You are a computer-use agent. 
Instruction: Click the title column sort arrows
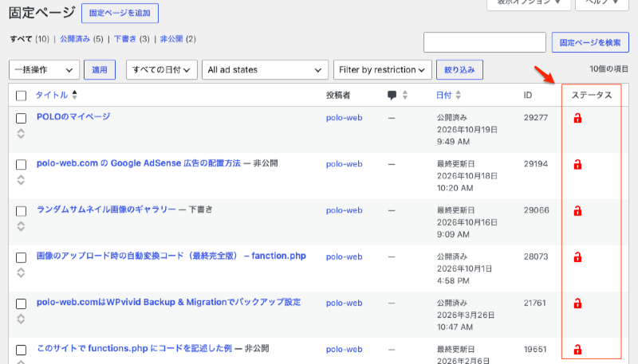click(74, 95)
